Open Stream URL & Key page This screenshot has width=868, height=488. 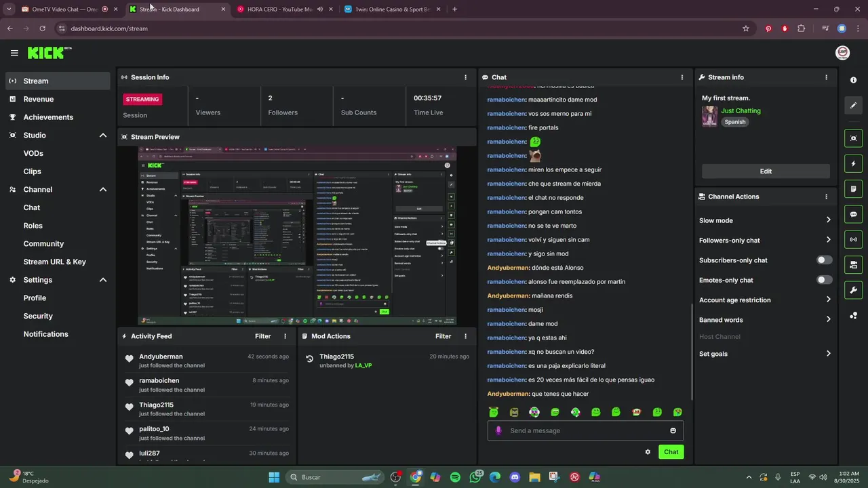(55, 262)
